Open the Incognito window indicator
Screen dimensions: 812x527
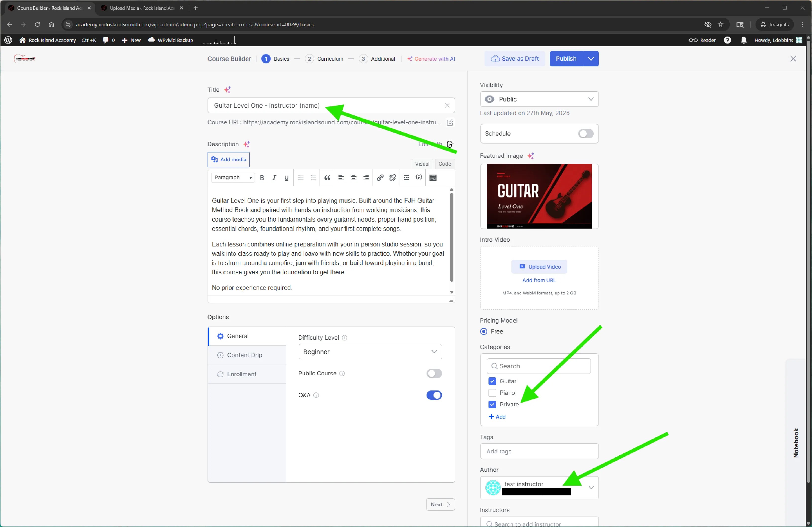774,25
